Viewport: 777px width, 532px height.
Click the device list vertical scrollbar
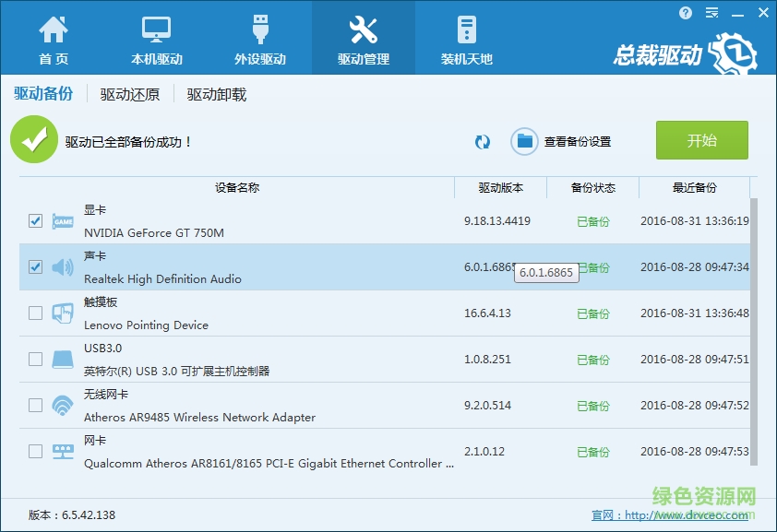[754, 323]
